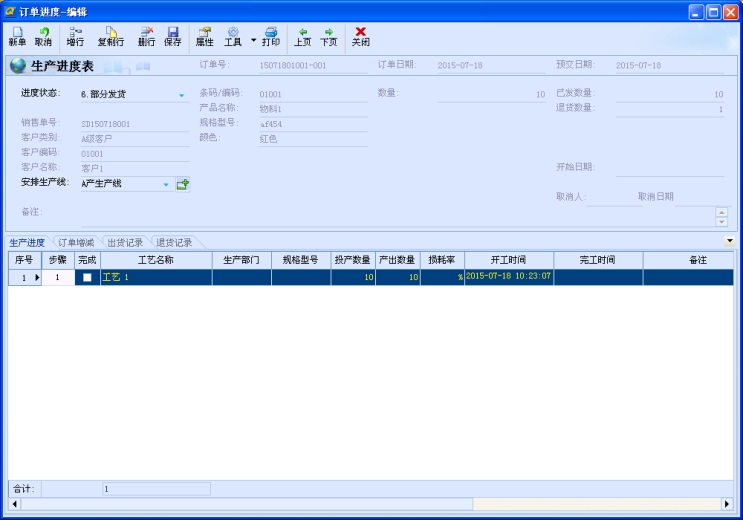Image resolution: width=743 pixels, height=520 pixels.
Task: Switch to 订单增减 tab
Action: pos(76,243)
